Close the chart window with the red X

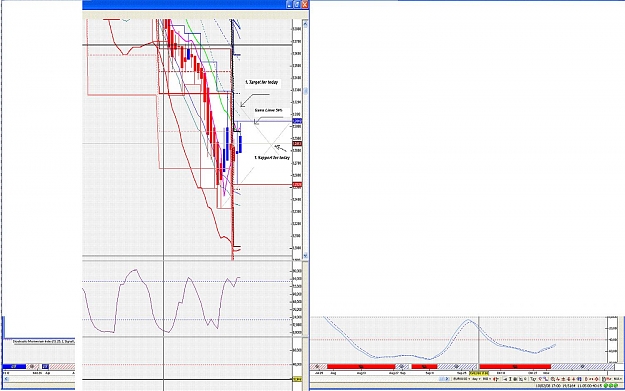tap(305, 4)
